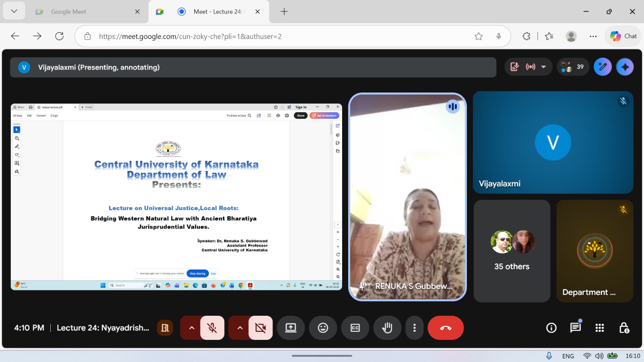Open the activities grid icon
The image size is (644, 362).
pyautogui.click(x=600, y=328)
